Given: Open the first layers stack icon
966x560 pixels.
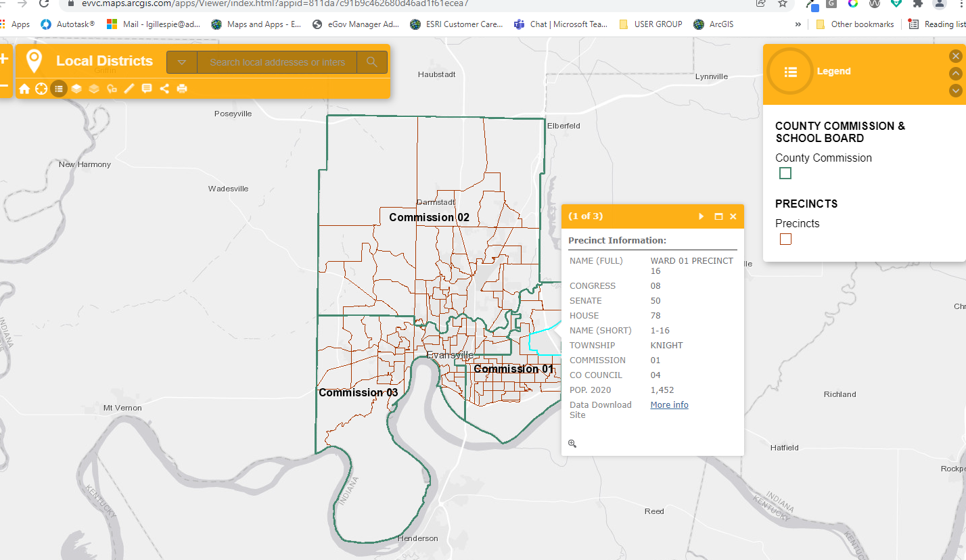Looking at the screenshot, I should [x=76, y=89].
